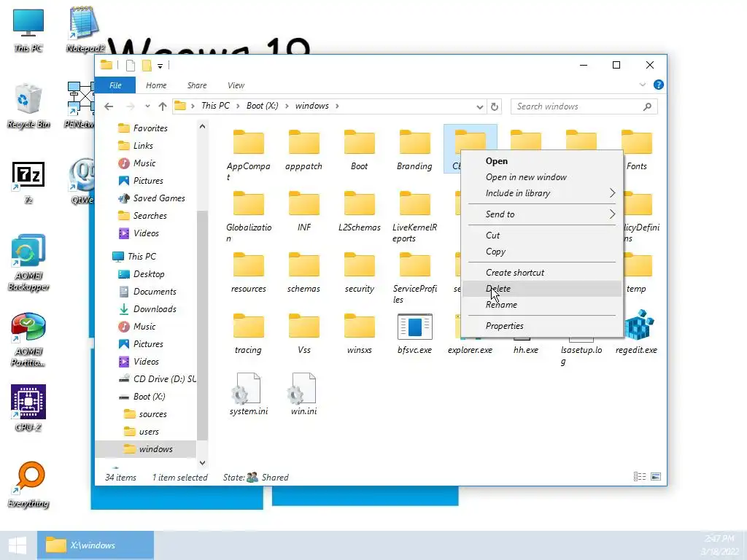Open the address bar history dropdown

click(480, 106)
